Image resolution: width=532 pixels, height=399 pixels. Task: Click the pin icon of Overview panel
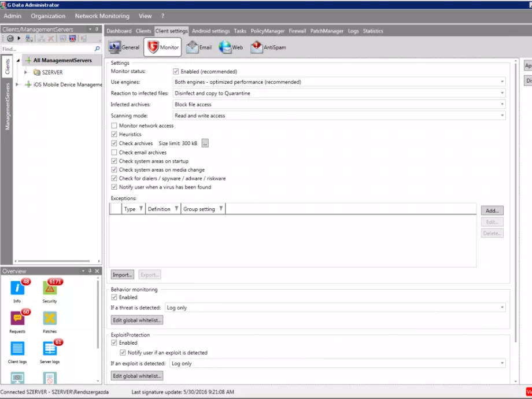coord(90,271)
